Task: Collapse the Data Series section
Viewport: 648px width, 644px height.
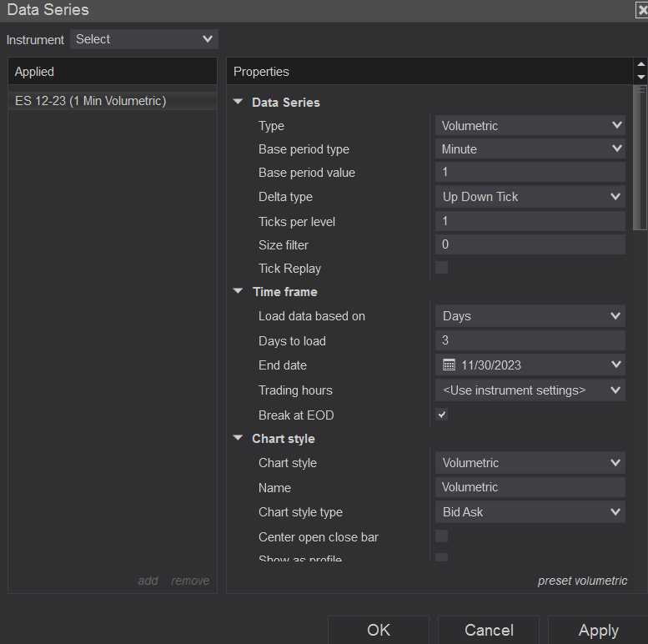Action: [239, 103]
